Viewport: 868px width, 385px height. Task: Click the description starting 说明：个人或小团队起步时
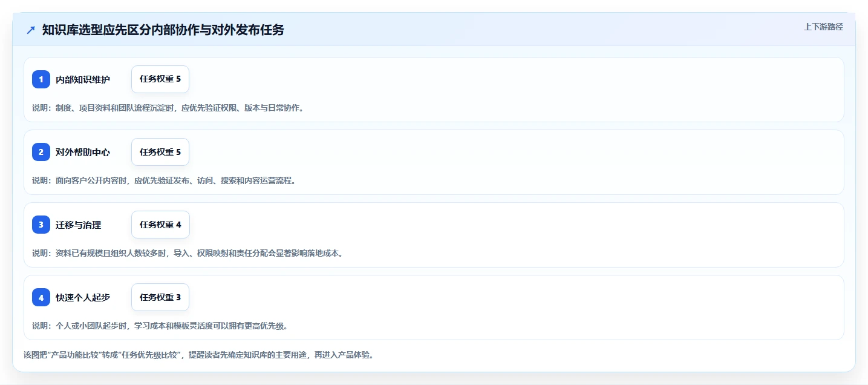pos(160,326)
